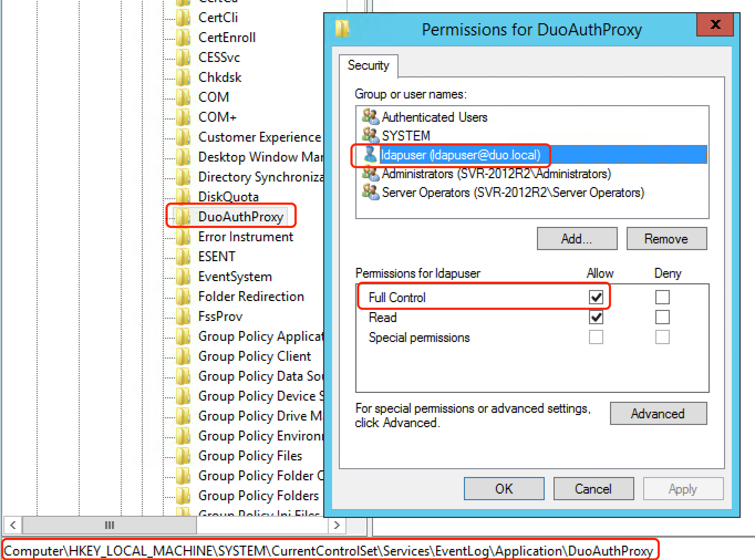This screenshot has height=560, width=755.
Task: Select the Group Policy Files registry key
Action: coord(250,456)
